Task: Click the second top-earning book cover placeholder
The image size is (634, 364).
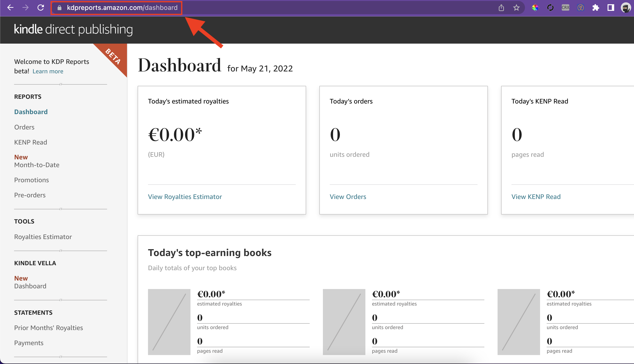Action: point(344,322)
